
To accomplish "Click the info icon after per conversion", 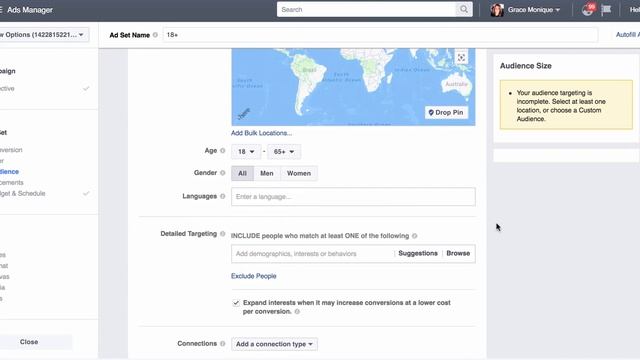I will (x=297, y=312).
